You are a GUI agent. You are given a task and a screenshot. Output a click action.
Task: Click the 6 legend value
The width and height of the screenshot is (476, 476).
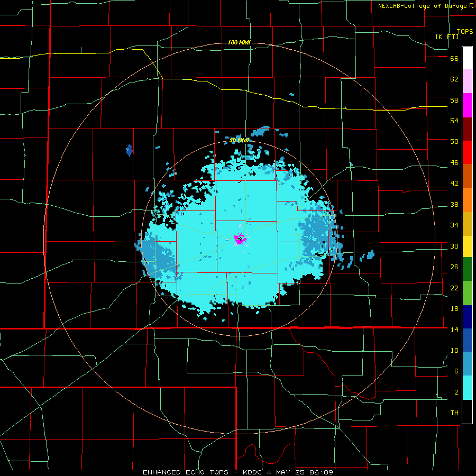456,371
